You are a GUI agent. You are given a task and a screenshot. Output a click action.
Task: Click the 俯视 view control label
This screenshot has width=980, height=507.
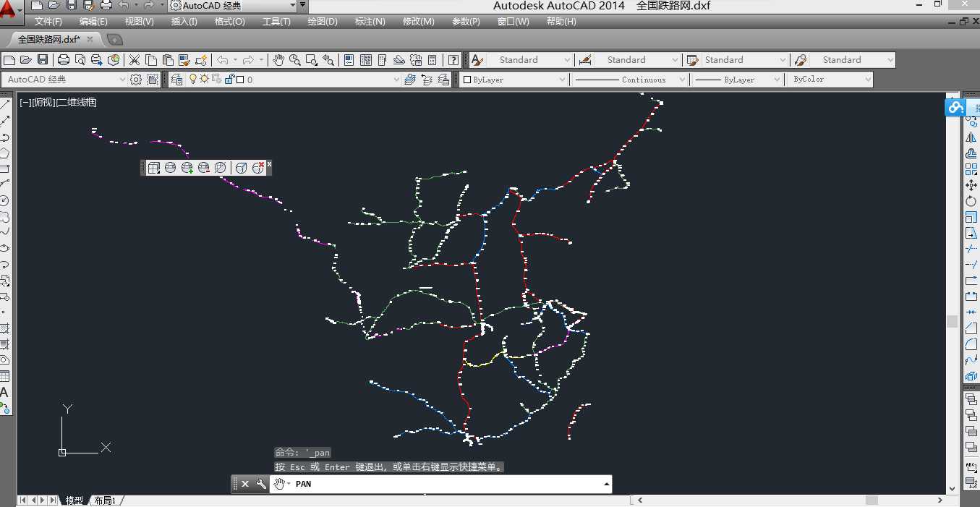tap(45, 103)
